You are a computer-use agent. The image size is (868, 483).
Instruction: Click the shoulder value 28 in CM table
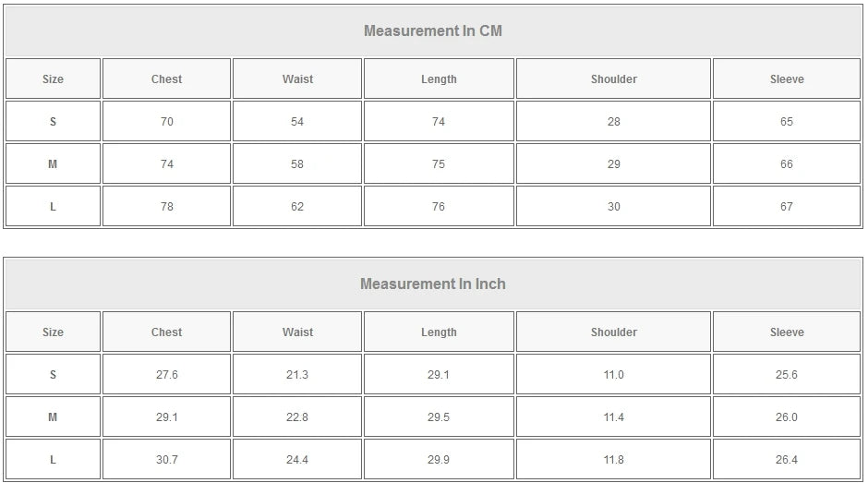point(614,122)
